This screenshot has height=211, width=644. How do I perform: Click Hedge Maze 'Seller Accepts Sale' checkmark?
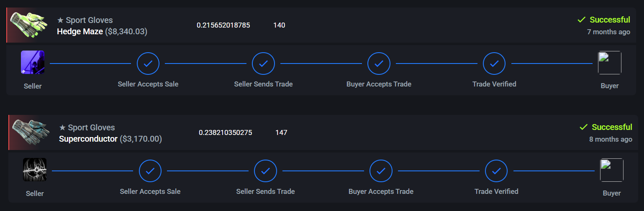pyautogui.click(x=148, y=64)
